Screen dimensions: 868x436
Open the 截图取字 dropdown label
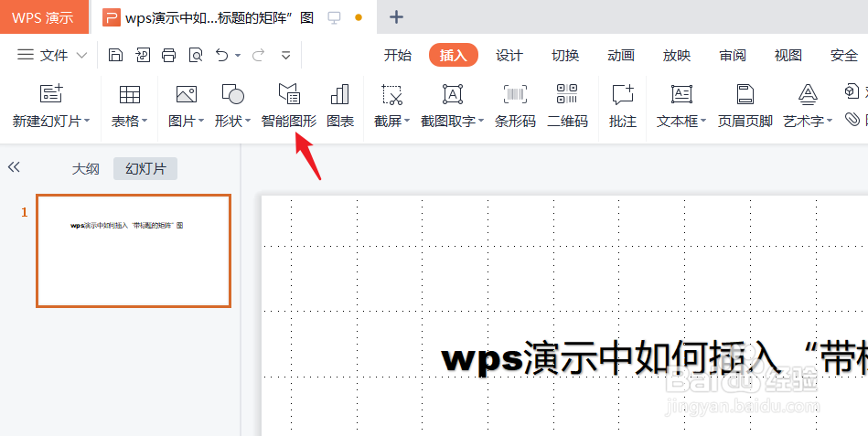452,122
